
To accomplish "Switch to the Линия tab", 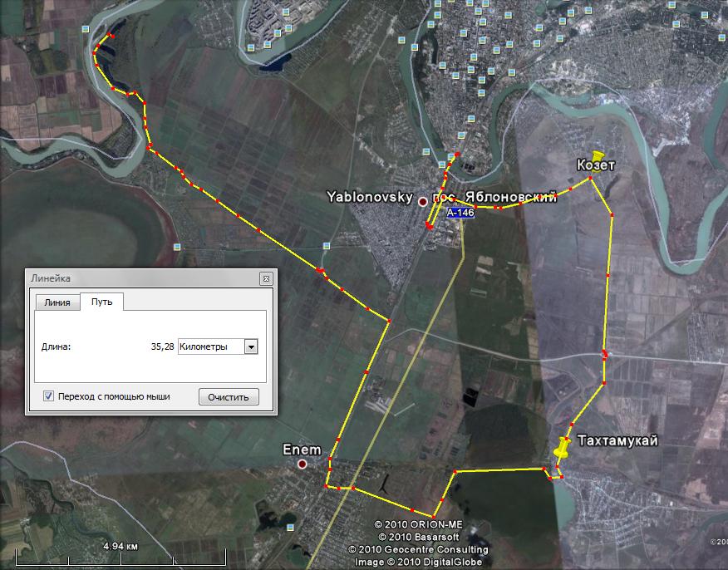I will (x=57, y=302).
